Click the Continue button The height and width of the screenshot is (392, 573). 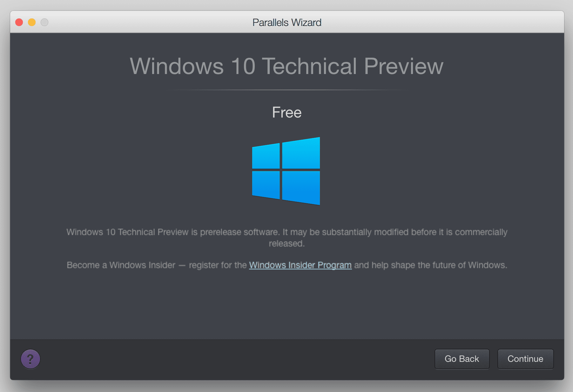coord(525,359)
